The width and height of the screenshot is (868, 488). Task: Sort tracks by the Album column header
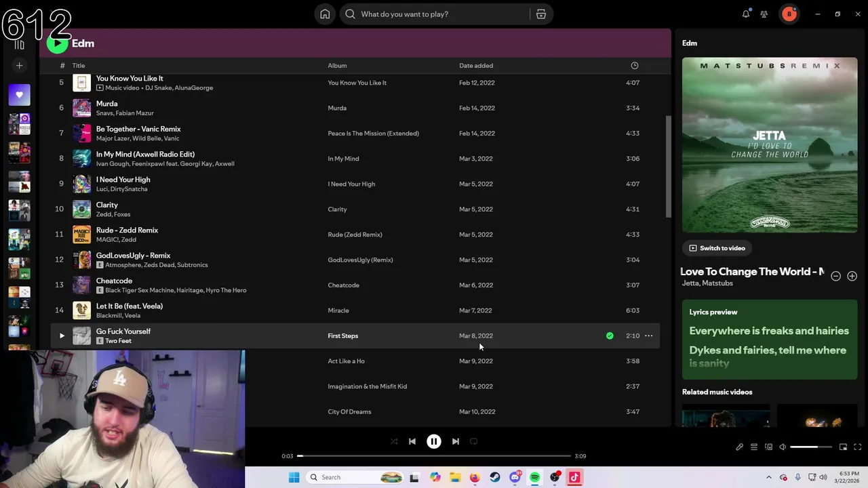(337, 66)
